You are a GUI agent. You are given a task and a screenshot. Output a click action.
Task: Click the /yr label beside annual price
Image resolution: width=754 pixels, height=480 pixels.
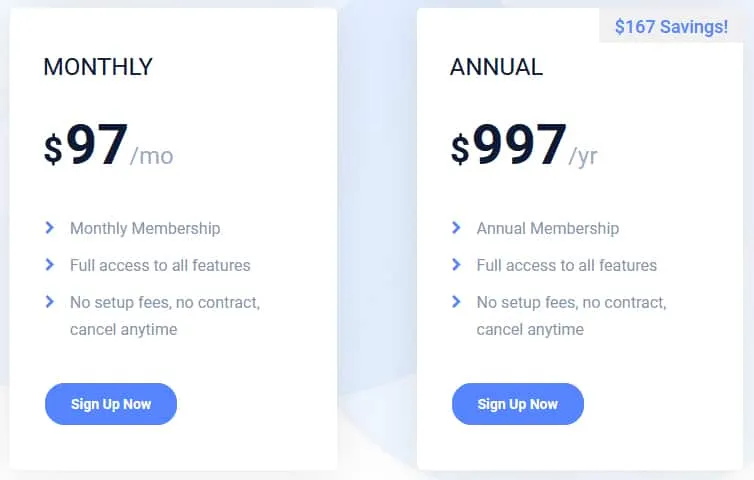click(x=583, y=156)
